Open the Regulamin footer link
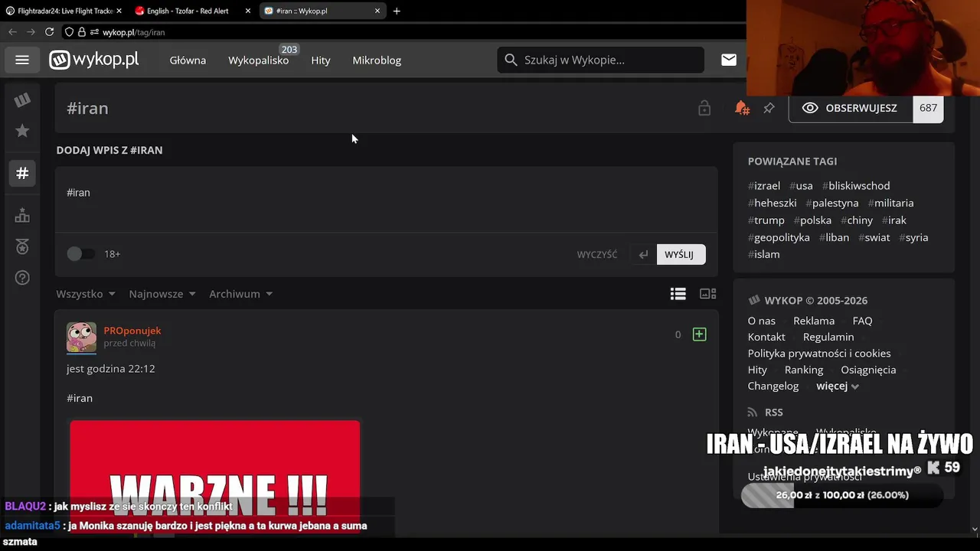The image size is (980, 551). [x=828, y=337]
